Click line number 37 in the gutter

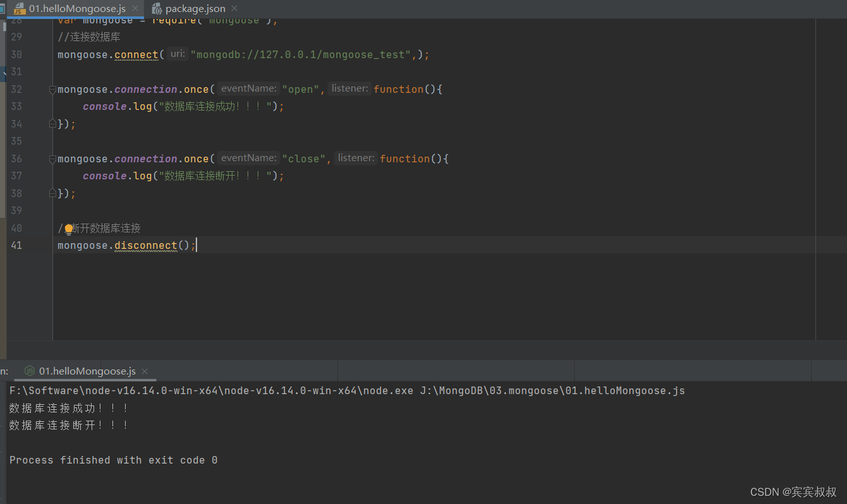(x=16, y=176)
